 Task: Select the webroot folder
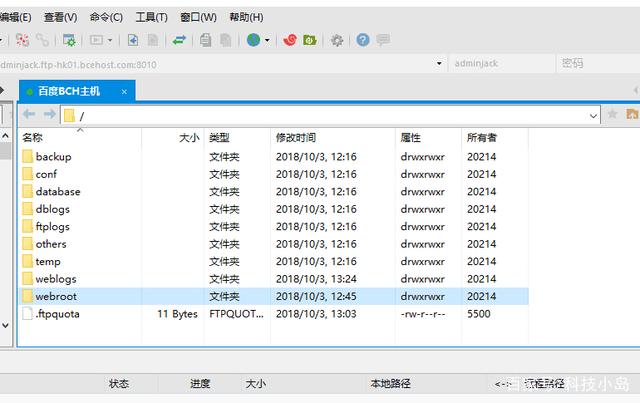[x=56, y=296]
